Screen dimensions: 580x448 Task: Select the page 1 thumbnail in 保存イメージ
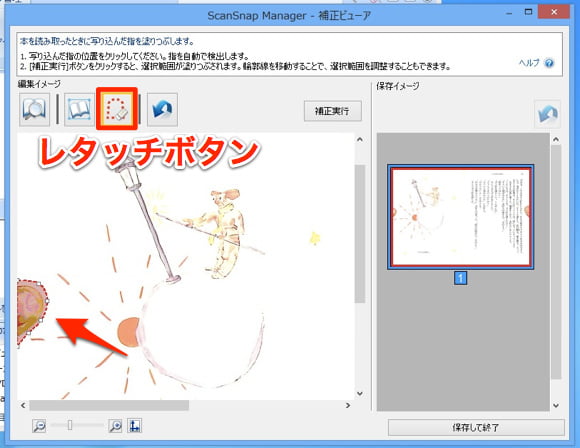(x=461, y=217)
